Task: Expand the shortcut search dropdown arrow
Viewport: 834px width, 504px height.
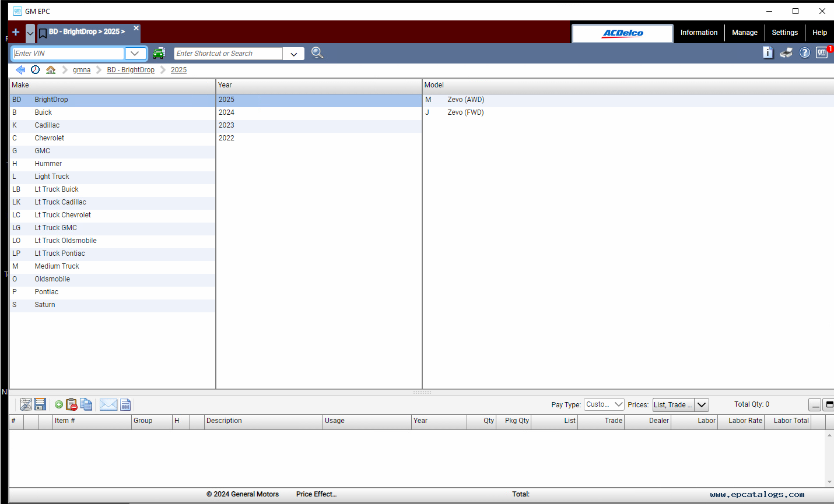Action: click(293, 54)
